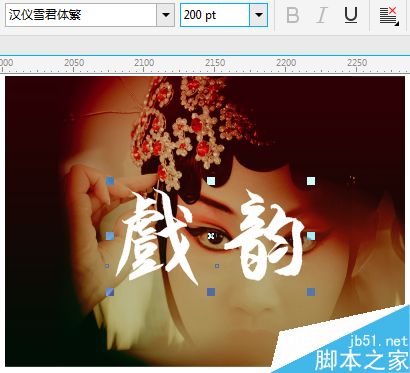Click the white 戲 character on canvas
Image resolution: width=410 pixels, height=373 pixels.
(157, 237)
